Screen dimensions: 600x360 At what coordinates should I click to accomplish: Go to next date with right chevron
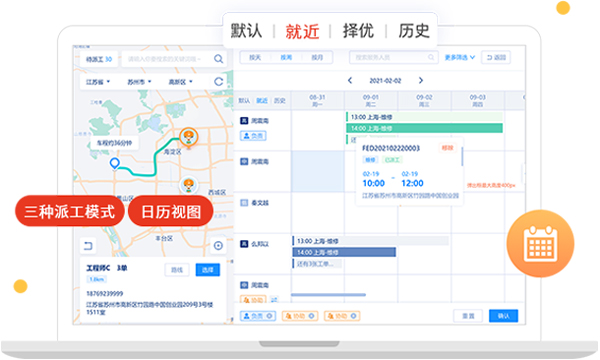pos(421,80)
